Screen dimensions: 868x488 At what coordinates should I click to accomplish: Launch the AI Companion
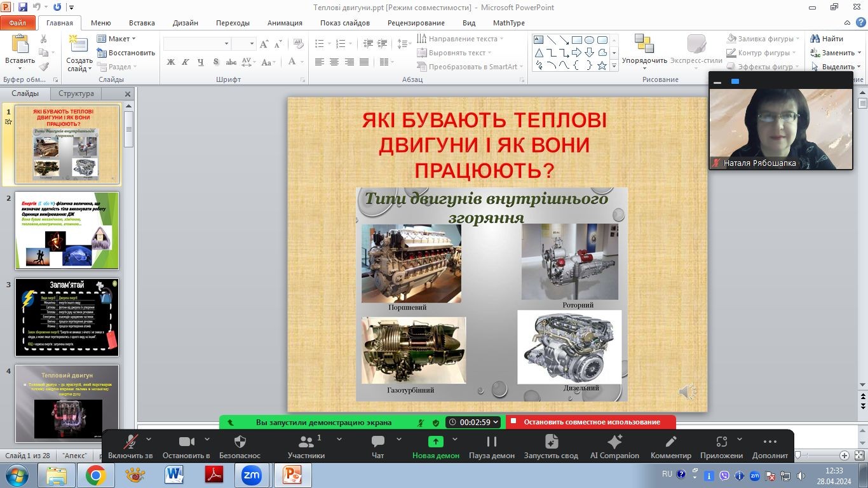(x=614, y=442)
